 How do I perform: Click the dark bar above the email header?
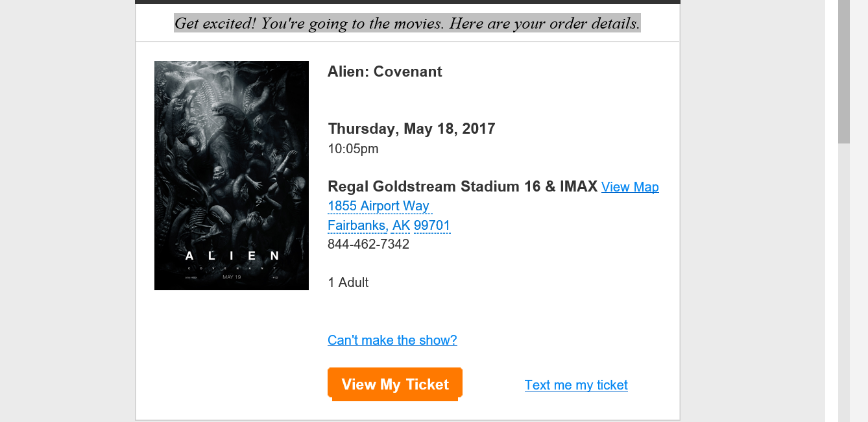[407, 2]
